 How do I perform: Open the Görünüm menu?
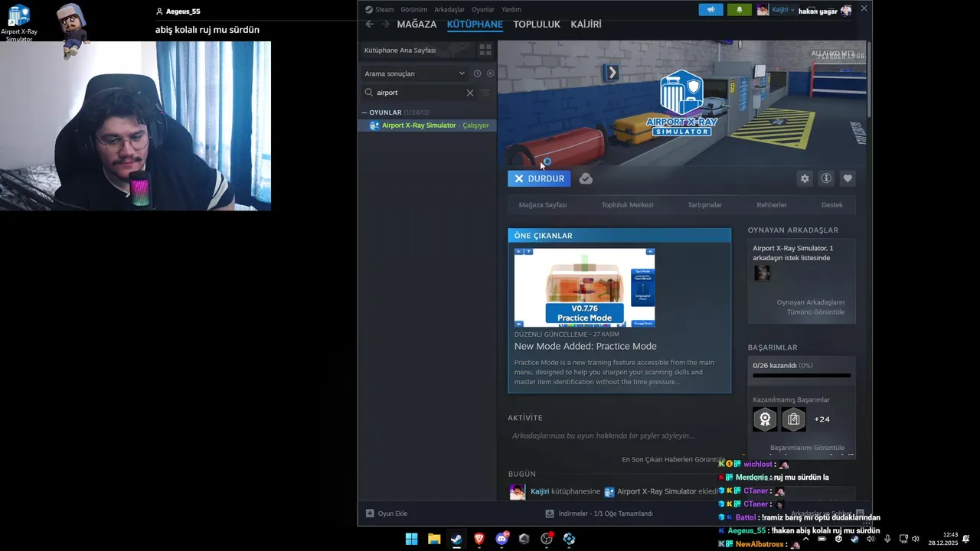point(414,10)
